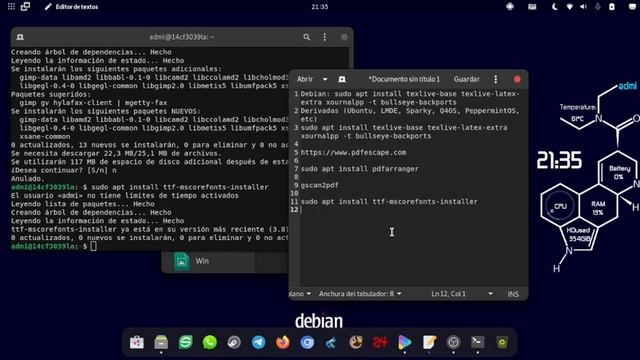Click the search icon in the terminal header
The height and width of the screenshot is (360, 640).
307,37
